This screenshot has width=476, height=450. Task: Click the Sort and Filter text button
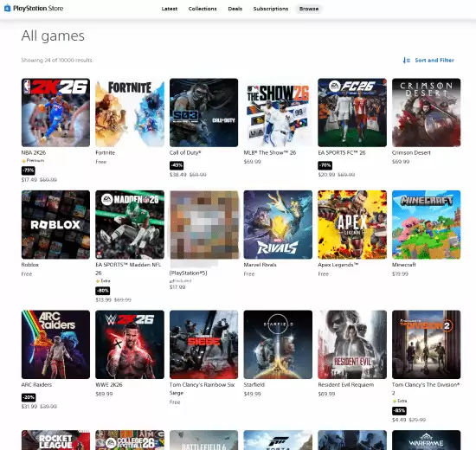[434, 60]
